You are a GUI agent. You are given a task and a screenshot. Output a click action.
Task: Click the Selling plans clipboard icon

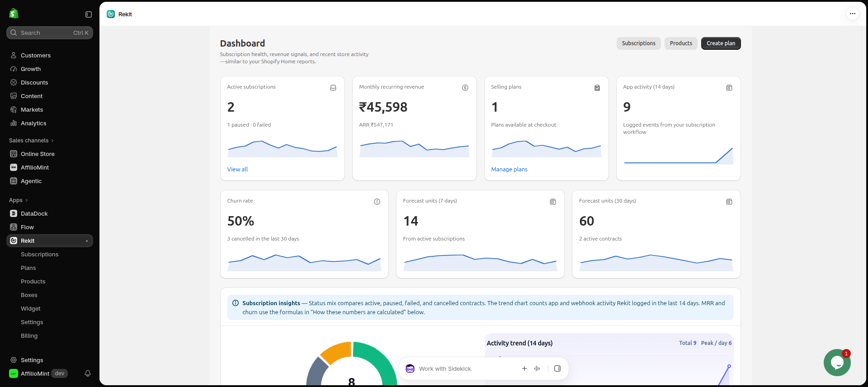click(597, 88)
